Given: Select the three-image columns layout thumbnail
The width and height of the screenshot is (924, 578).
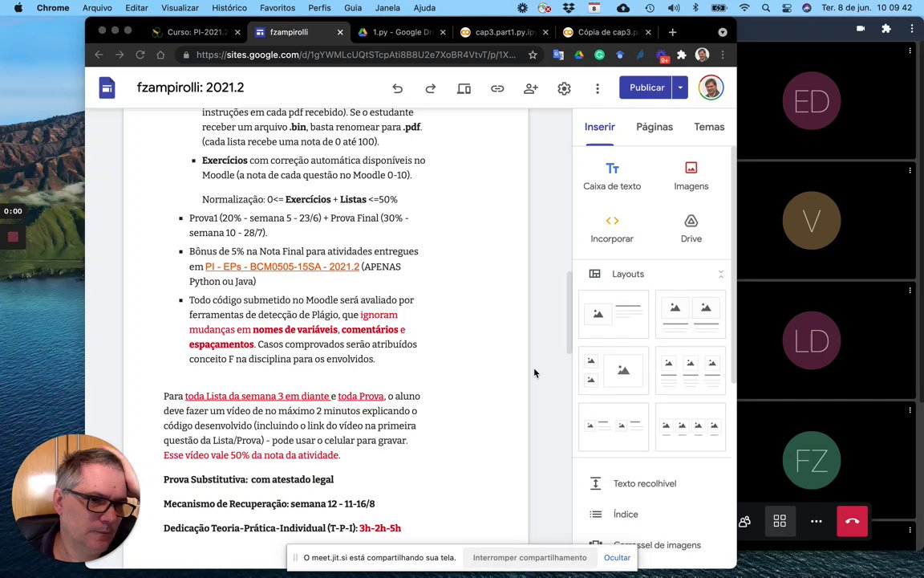Looking at the screenshot, I should point(690,370).
